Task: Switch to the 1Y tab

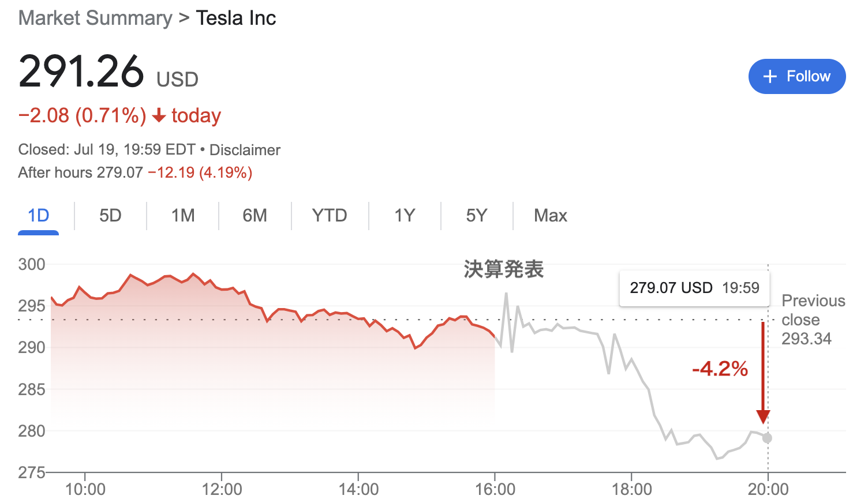Action: click(x=404, y=216)
